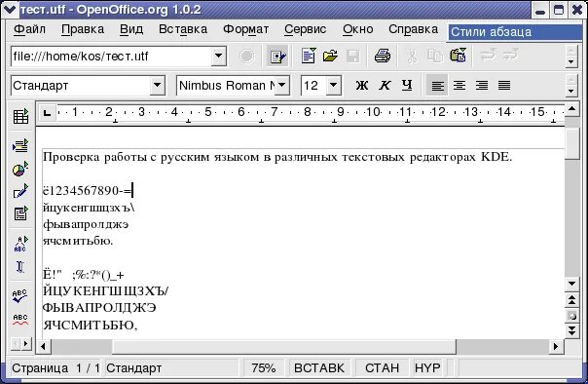588x384 pixels.
Task: Open the Правка menu
Action: [x=83, y=29]
